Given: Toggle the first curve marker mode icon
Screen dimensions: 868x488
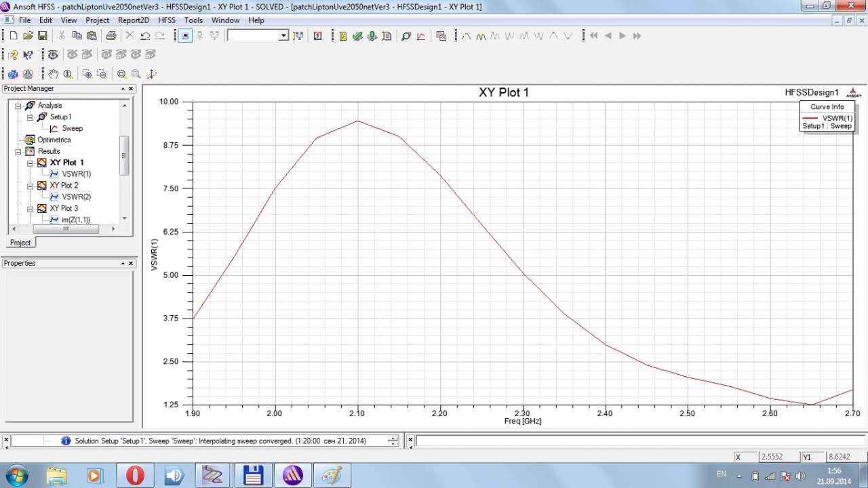Looking at the screenshot, I should (466, 36).
